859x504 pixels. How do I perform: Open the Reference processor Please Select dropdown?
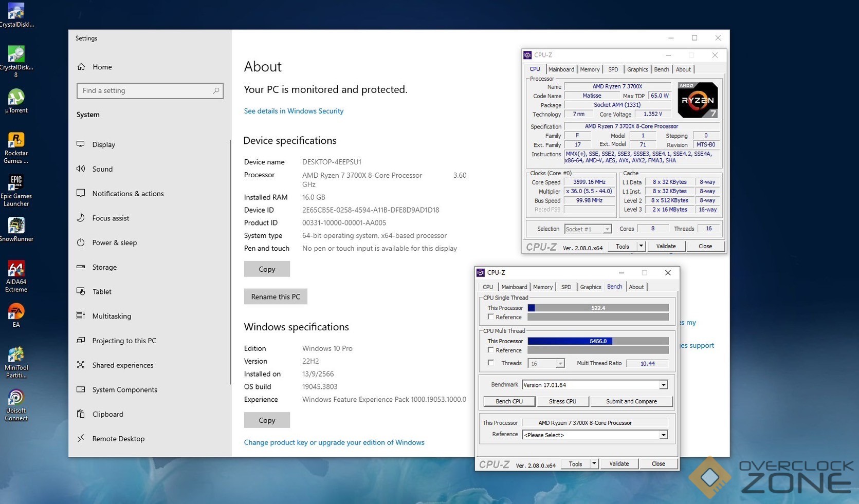663,435
